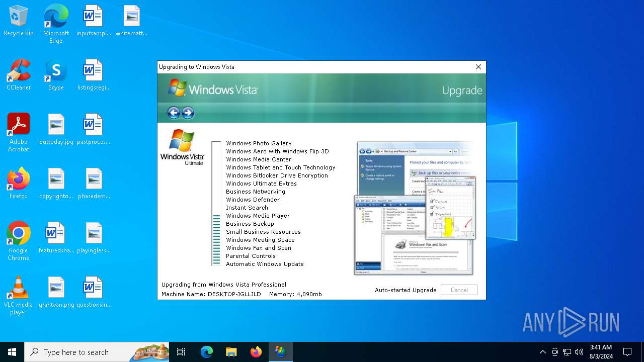The width and height of the screenshot is (644, 362).
Task: Open Firefox from the taskbar
Action: pyautogui.click(x=256, y=352)
